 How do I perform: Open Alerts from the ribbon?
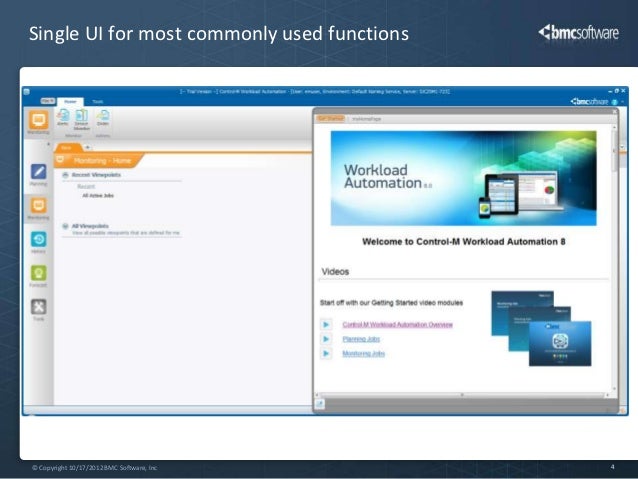point(63,117)
